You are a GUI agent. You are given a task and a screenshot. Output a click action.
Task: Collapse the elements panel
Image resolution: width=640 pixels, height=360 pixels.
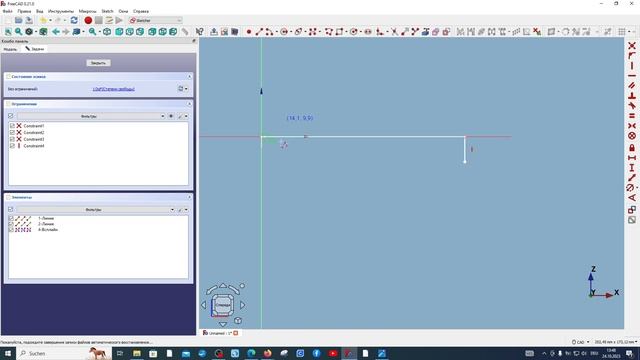pos(189,197)
